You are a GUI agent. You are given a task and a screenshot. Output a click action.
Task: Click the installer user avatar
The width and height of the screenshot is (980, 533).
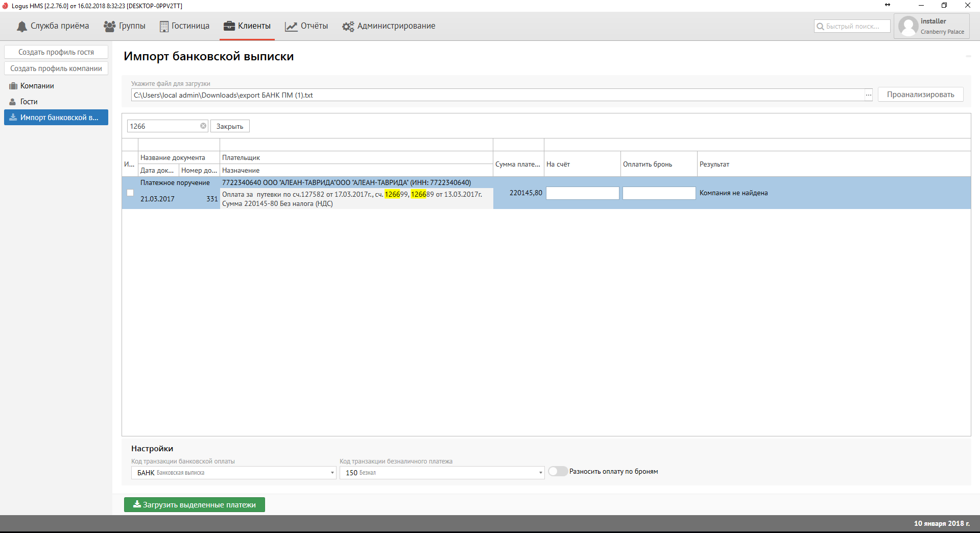(908, 26)
